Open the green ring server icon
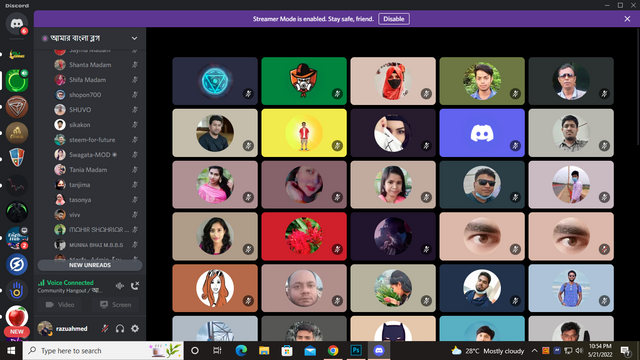The width and height of the screenshot is (640, 360). click(x=16, y=81)
